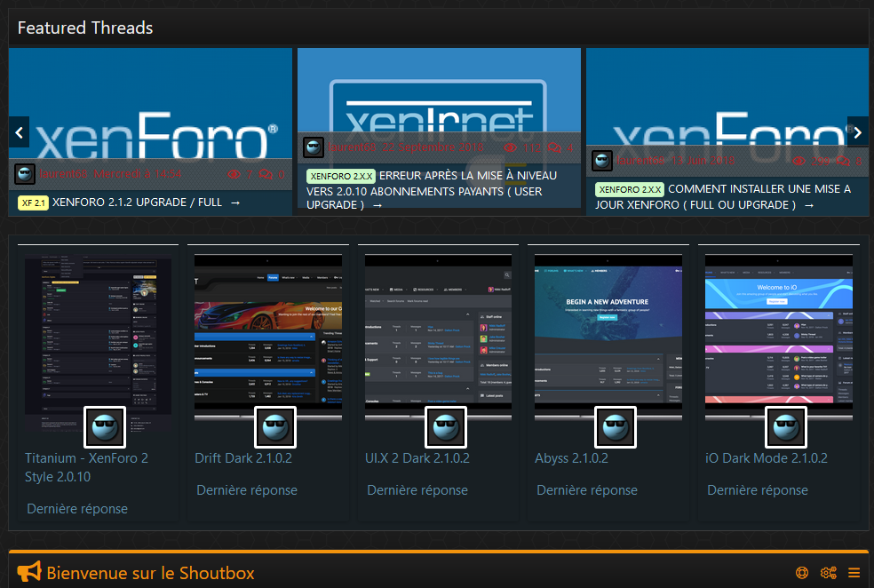Click 'Bienvenue sur le Shoutbox' title
The image size is (874, 588).
(x=150, y=573)
